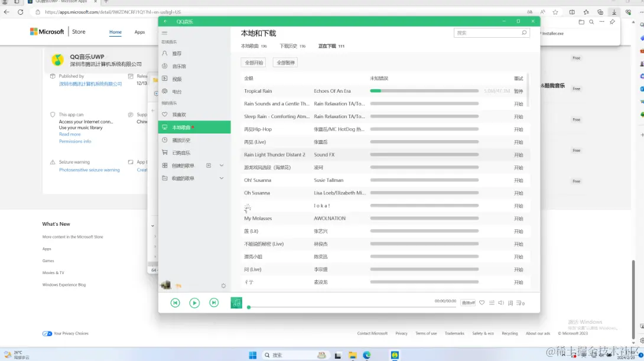This screenshot has height=361, width=644.
Task: Open Windows Start button on taskbar
Action: (x=253, y=355)
